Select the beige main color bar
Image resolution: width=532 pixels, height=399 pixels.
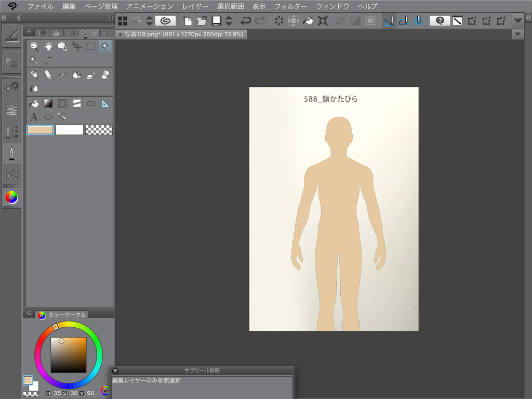coord(41,130)
